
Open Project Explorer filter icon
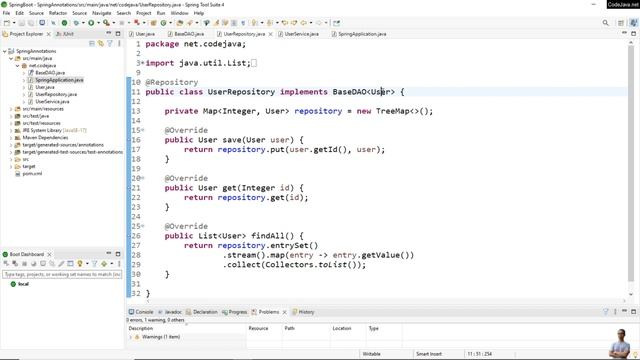point(110,43)
